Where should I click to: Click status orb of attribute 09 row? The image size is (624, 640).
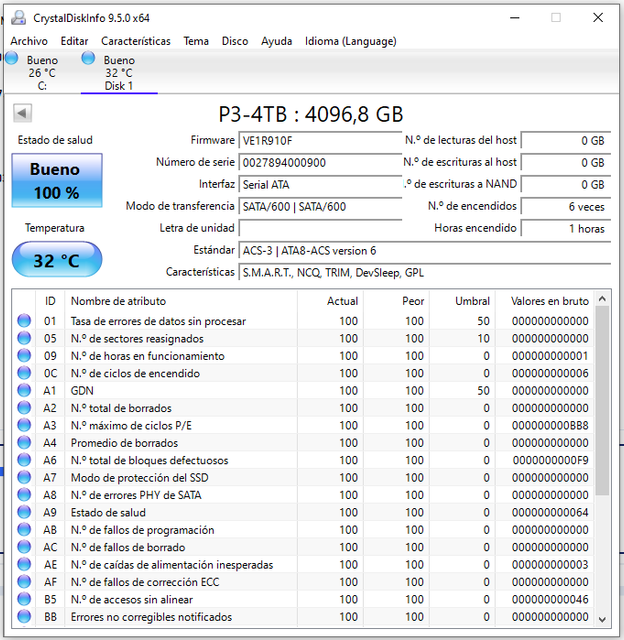pyautogui.click(x=24, y=356)
